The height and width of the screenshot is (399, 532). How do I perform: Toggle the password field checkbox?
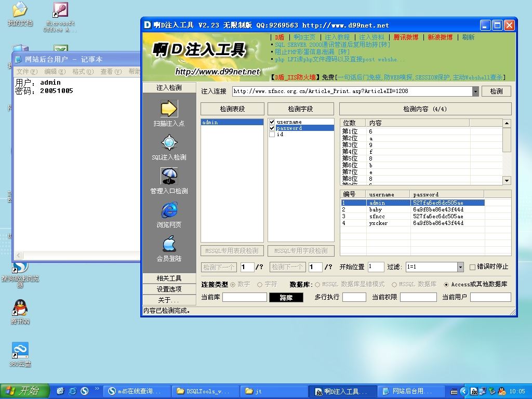(272, 128)
